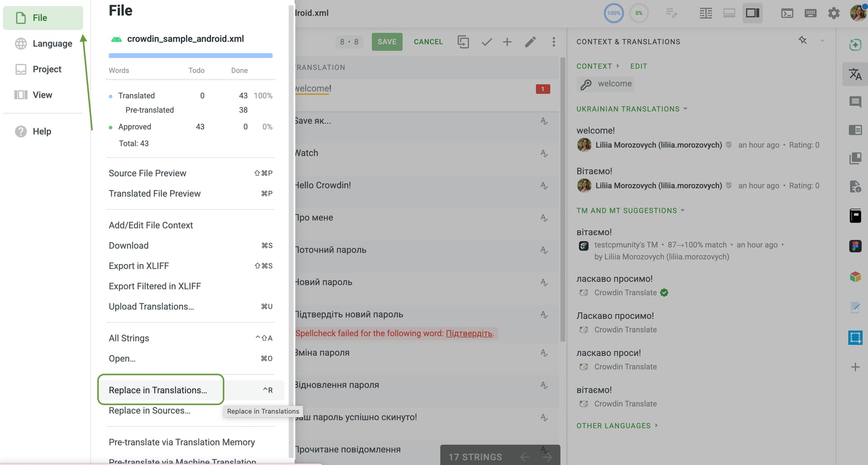Viewport: 868px width, 465px height.
Task: Open the AI assistant sparkle icon
Action: tap(855, 44)
